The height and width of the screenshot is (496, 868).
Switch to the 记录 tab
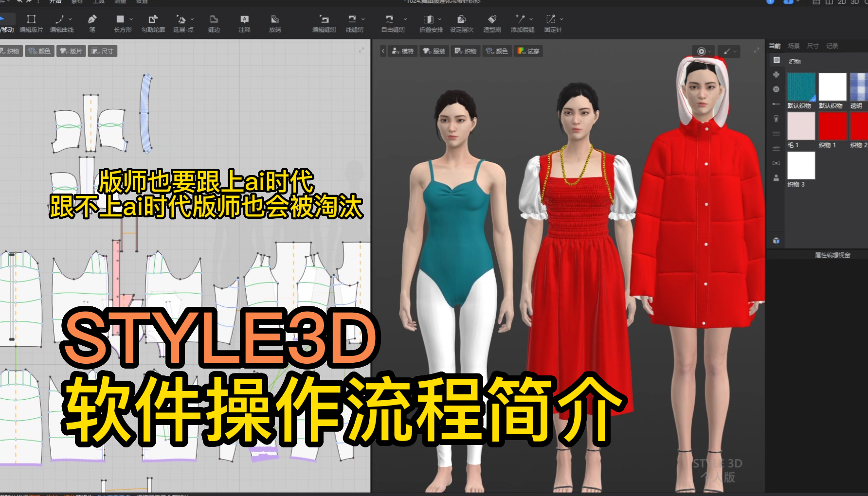(x=832, y=46)
